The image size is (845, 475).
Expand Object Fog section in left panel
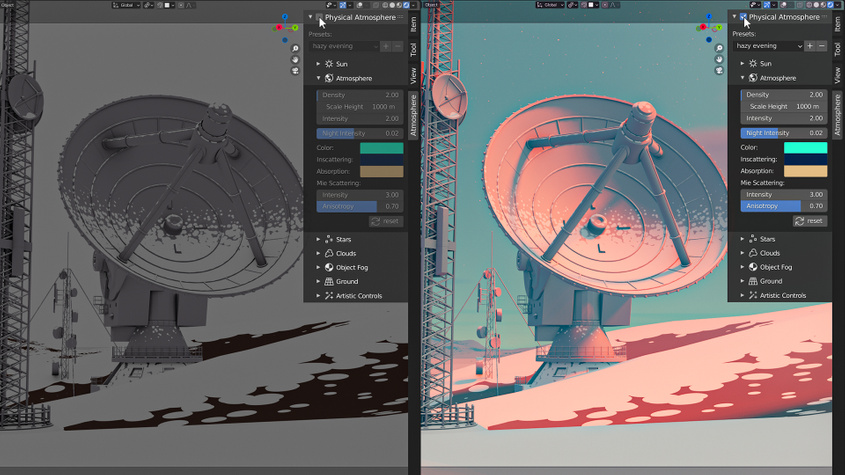coord(318,267)
